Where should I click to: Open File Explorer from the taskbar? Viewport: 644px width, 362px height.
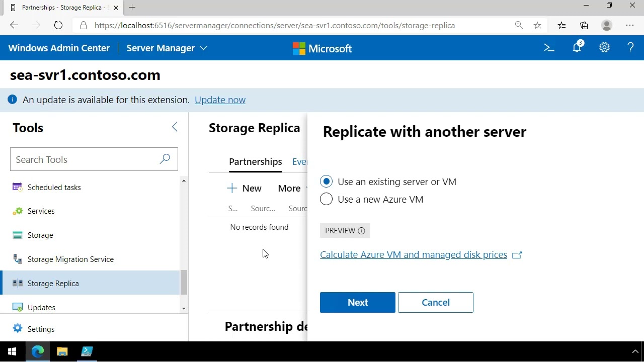(62, 351)
